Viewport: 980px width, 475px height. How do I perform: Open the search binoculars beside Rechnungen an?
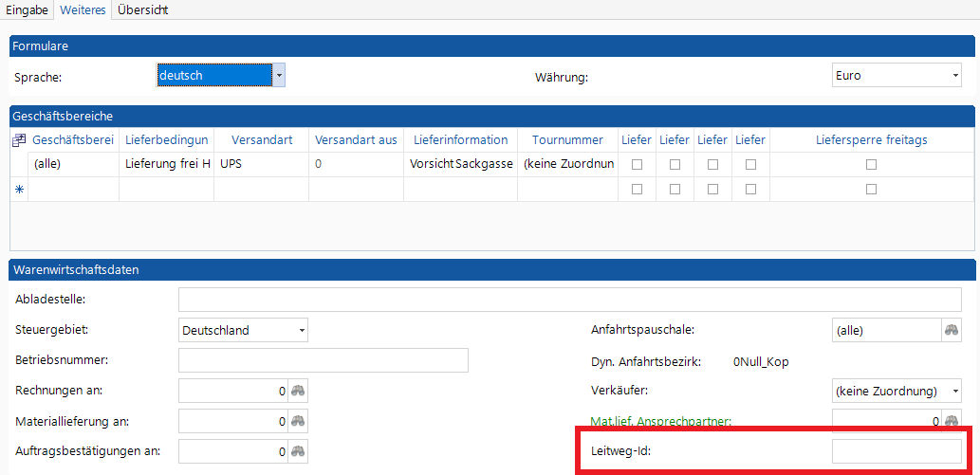(299, 391)
